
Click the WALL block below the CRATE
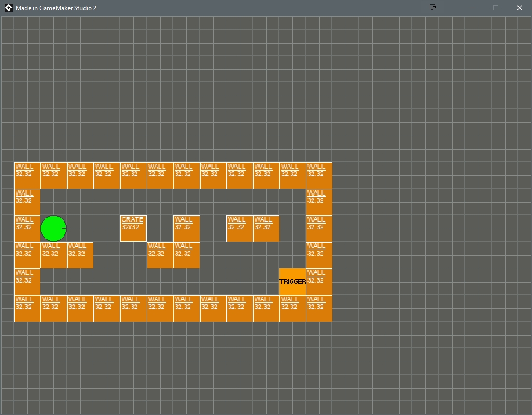point(160,255)
